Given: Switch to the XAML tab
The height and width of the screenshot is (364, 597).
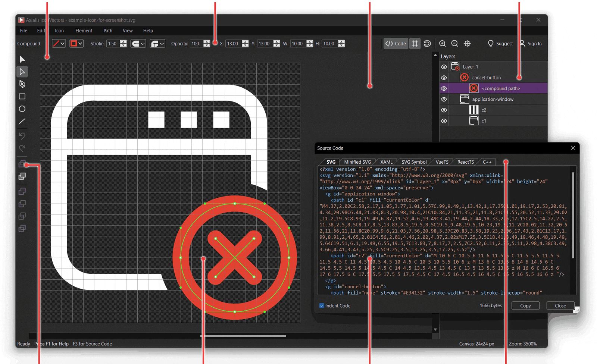Looking at the screenshot, I should click(x=386, y=162).
